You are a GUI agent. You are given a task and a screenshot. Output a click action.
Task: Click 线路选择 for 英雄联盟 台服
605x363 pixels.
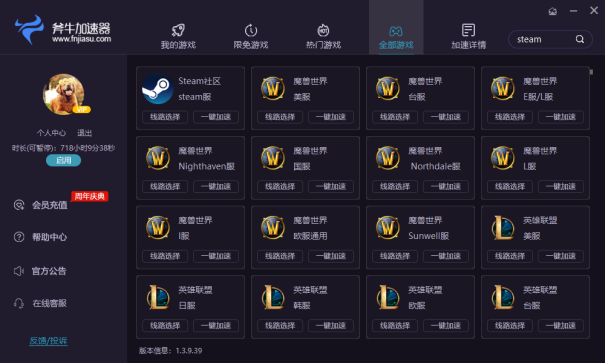click(x=510, y=326)
